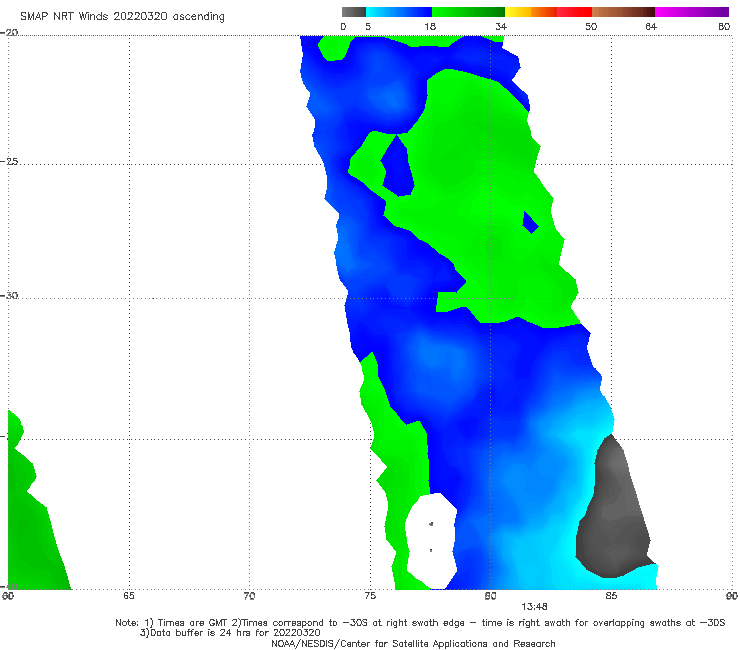The image size is (740, 650).
Task: Click the colorbar label '5'
Action: (x=368, y=26)
